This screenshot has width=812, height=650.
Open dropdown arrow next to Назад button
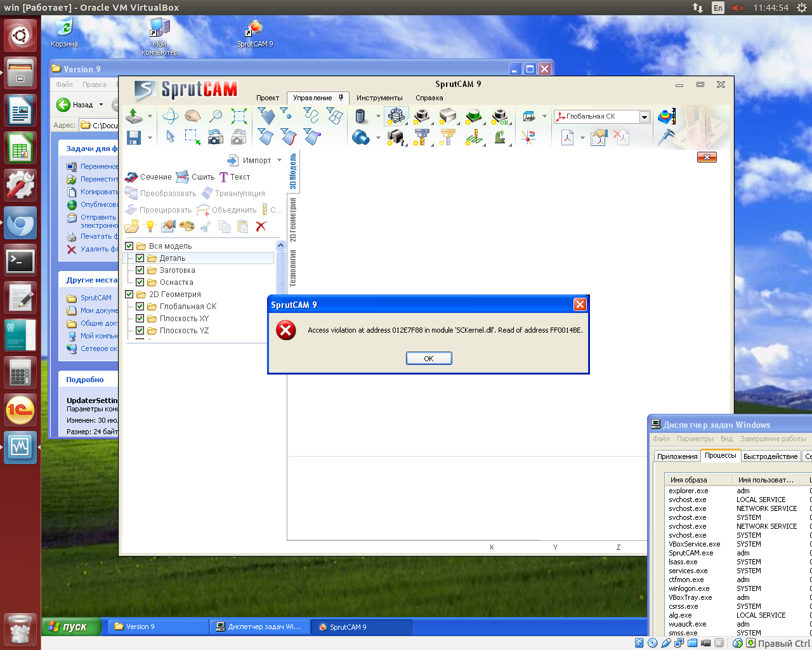click(x=101, y=105)
